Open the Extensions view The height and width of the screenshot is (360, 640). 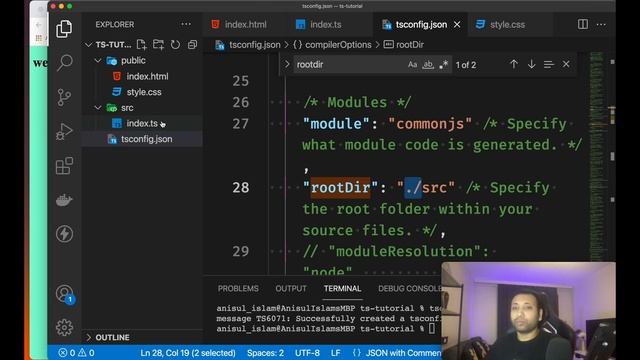[64, 166]
